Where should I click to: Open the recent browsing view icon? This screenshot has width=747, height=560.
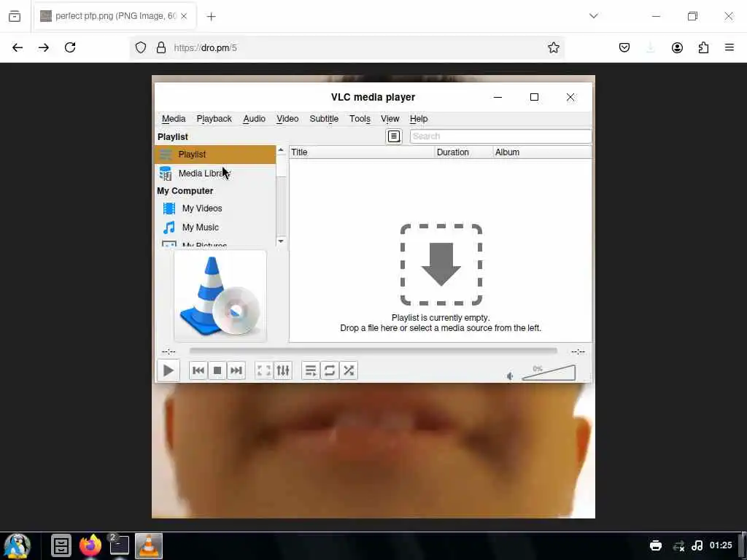[15, 16]
